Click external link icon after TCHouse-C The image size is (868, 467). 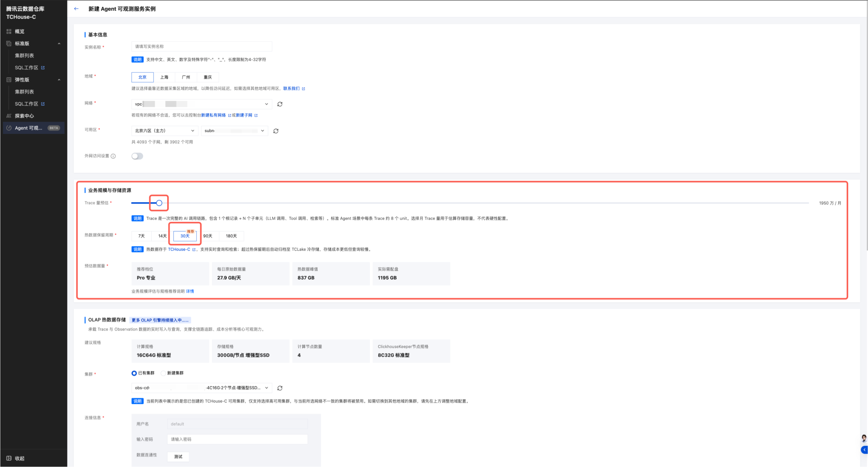194,250
